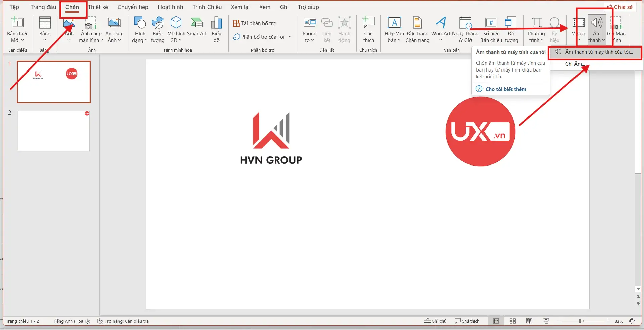The width and height of the screenshot is (644, 330).
Task: Switch to Slide Sorter view toggle
Action: click(513, 321)
